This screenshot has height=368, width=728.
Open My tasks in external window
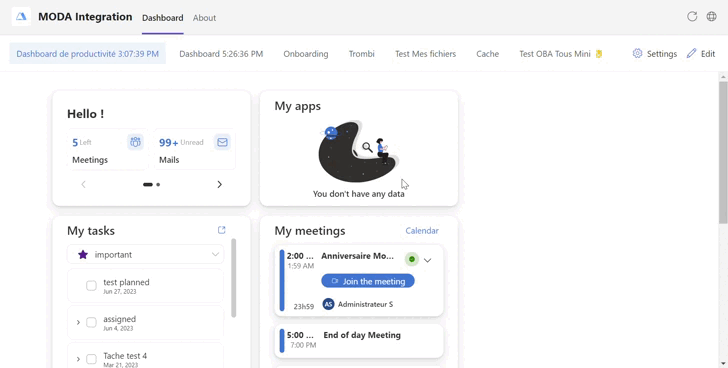click(221, 230)
